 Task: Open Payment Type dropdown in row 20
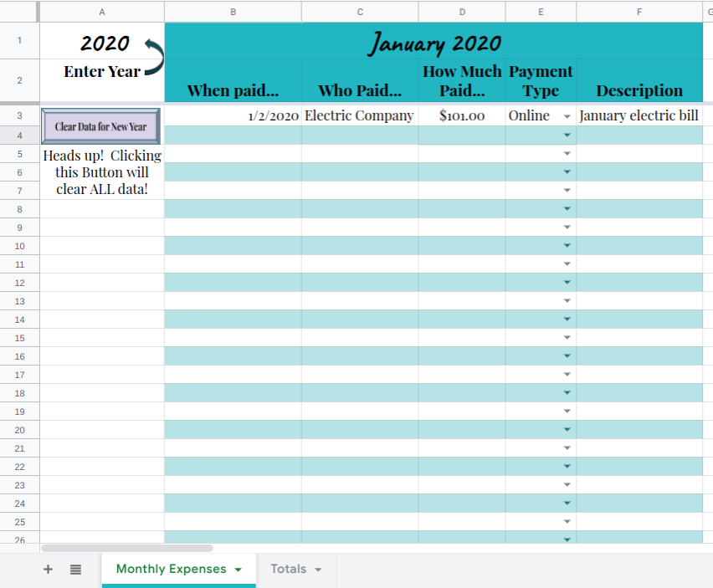tap(567, 429)
